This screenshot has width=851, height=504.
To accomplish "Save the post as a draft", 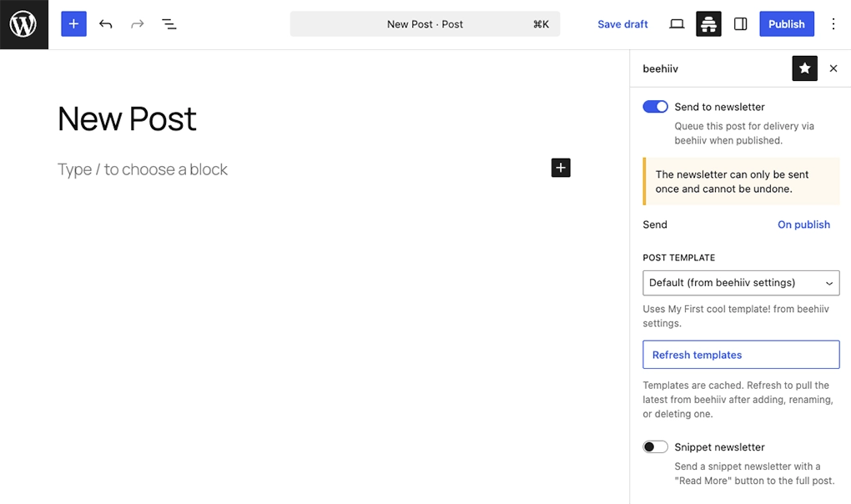I will pos(622,24).
